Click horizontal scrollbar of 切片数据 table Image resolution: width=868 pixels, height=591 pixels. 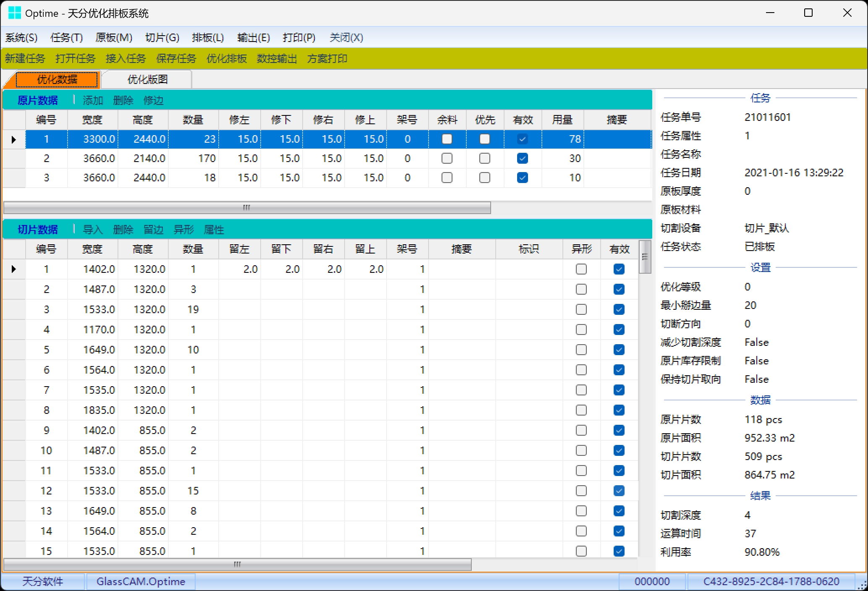coord(237,565)
